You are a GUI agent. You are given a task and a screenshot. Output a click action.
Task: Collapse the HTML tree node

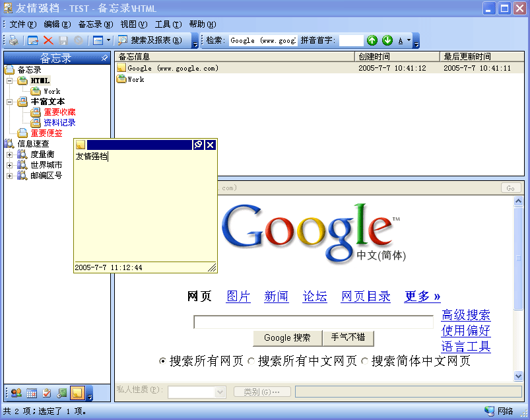[x=9, y=81]
